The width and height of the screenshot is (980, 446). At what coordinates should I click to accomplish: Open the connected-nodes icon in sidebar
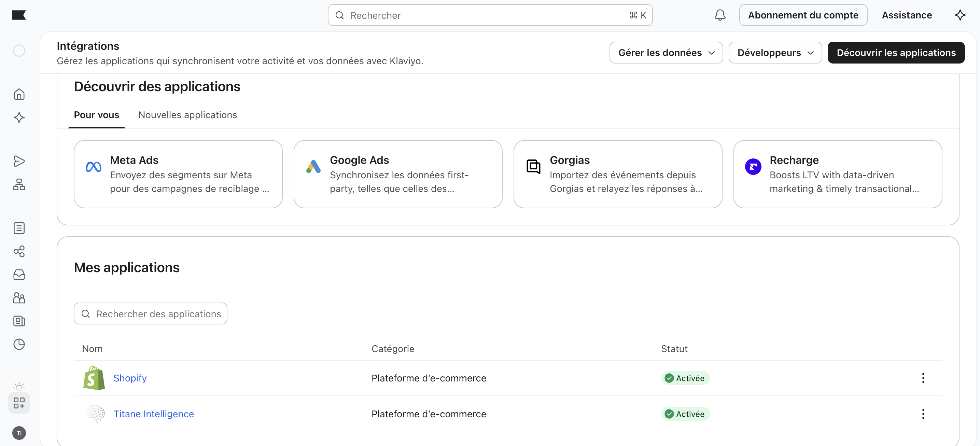click(19, 252)
